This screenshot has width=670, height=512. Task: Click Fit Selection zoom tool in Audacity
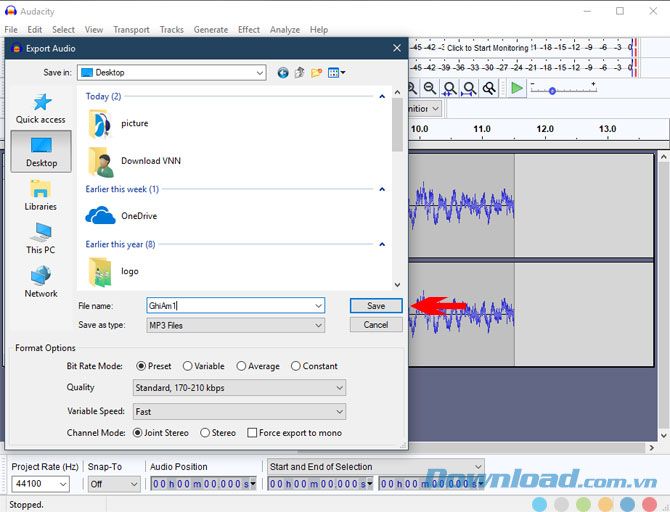point(450,88)
